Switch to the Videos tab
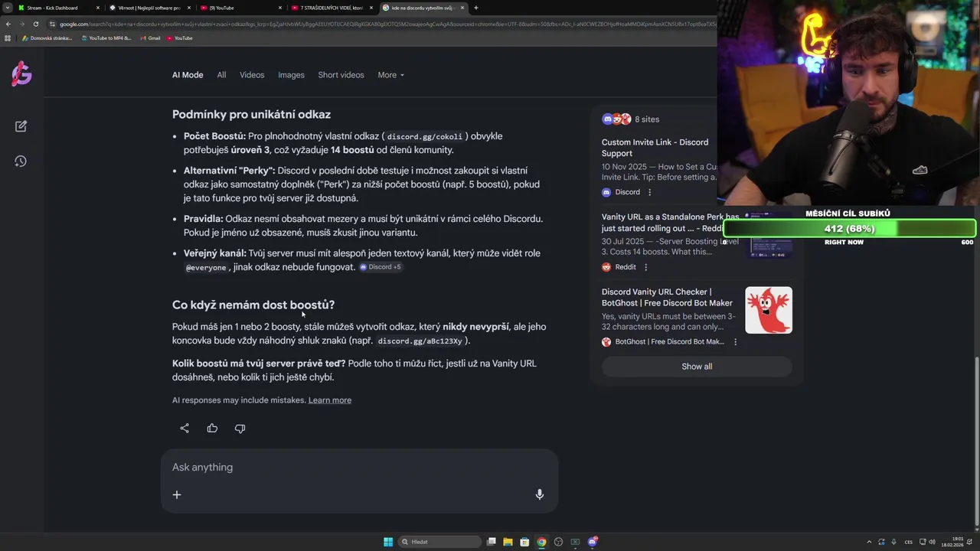980x551 pixels. coord(252,75)
